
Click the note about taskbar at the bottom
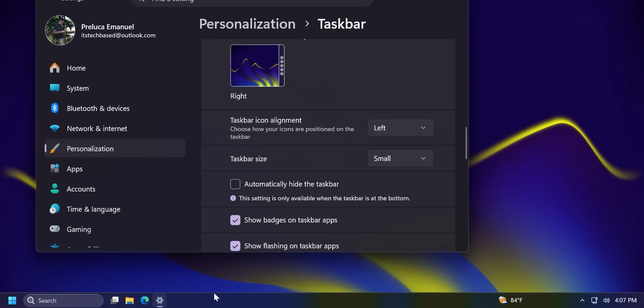325,198
